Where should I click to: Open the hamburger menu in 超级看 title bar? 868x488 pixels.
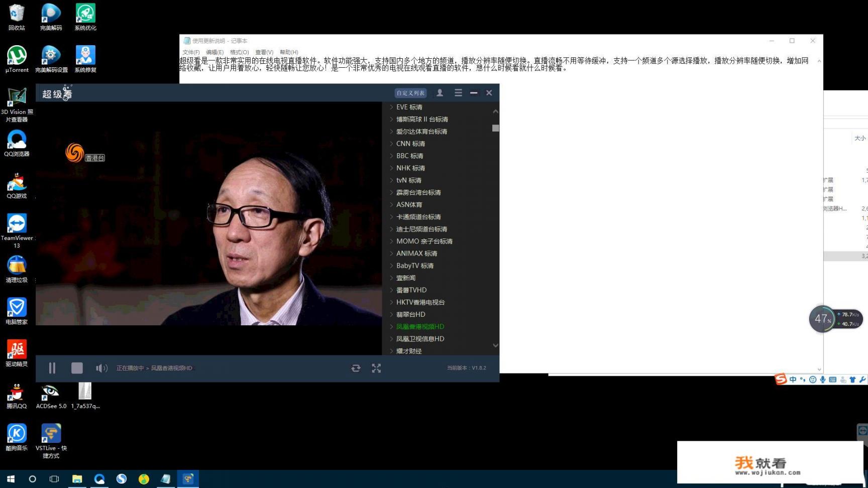click(458, 93)
